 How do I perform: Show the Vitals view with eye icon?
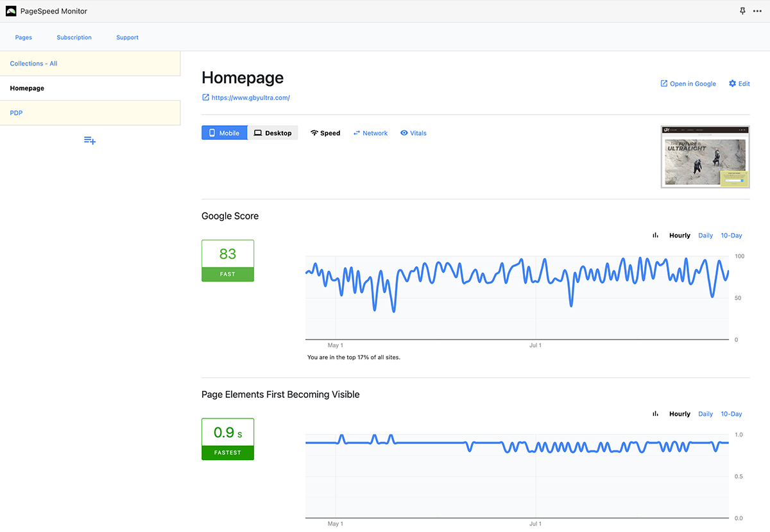pos(413,133)
